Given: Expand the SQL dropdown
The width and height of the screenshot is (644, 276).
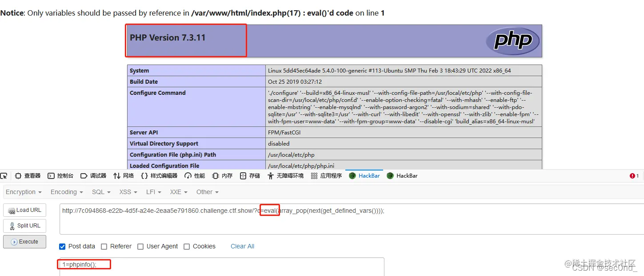Looking at the screenshot, I should click(101, 192).
